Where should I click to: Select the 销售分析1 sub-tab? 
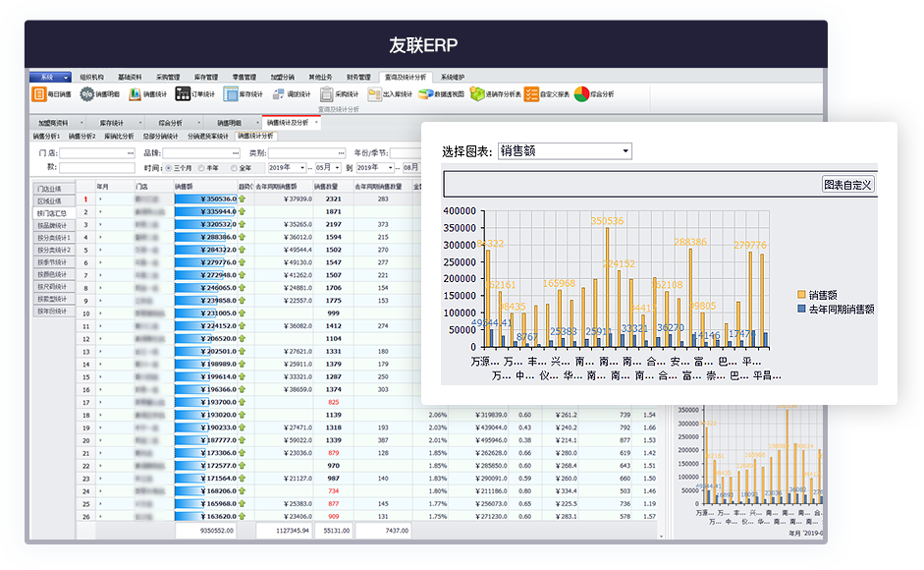[47, 137]
